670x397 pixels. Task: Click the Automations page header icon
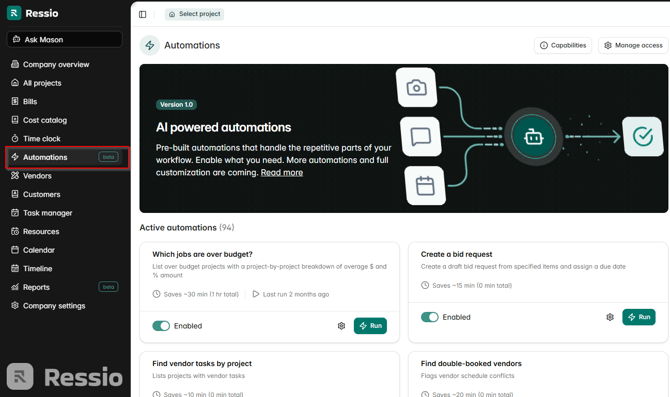150,45
